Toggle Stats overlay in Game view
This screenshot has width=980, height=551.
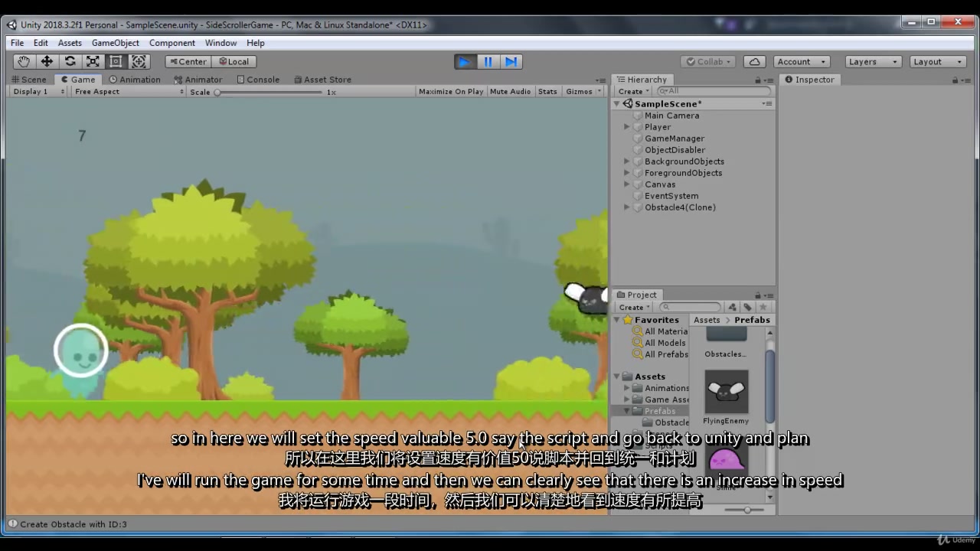point(547,91)
